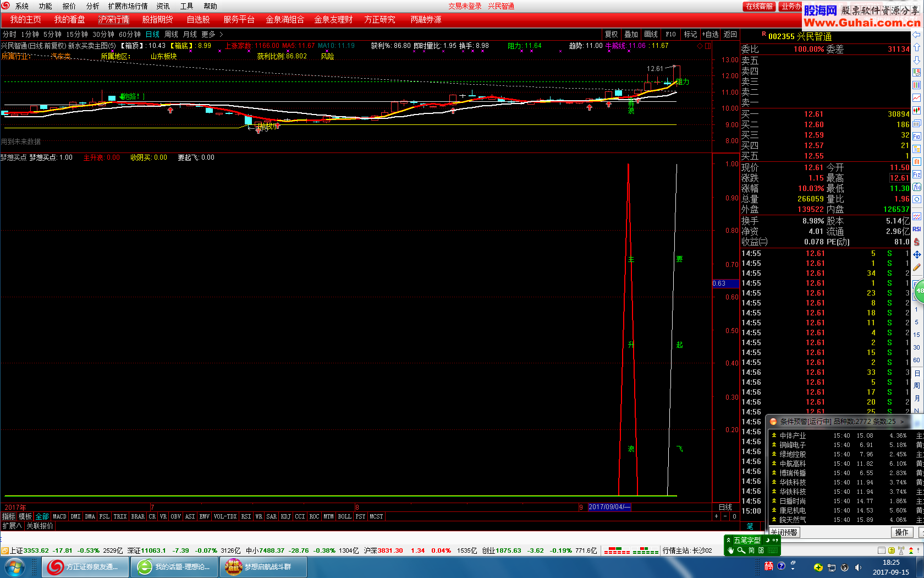Switch to 5分钟 period

click(x=52, y=34)
